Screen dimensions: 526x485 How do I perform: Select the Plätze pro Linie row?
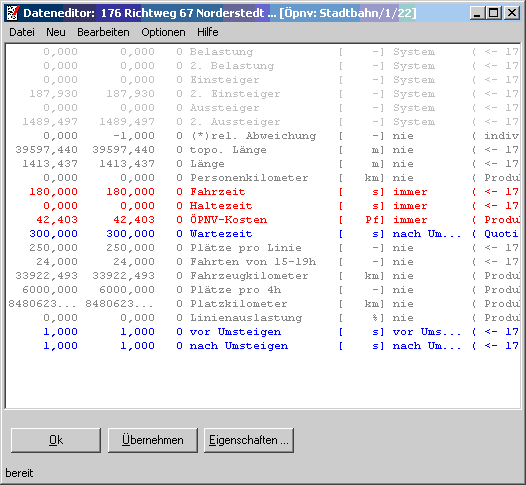coord(263,248)
